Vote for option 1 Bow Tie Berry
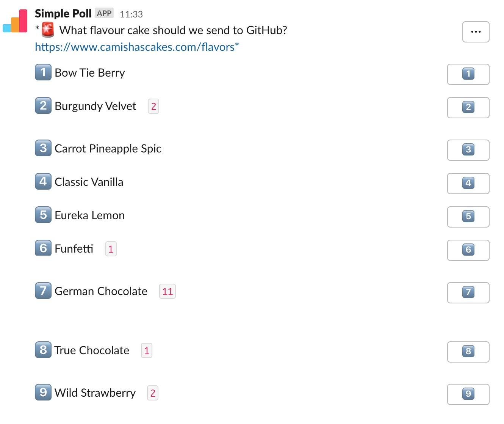The image size is (504, 424). coord(468,74)
